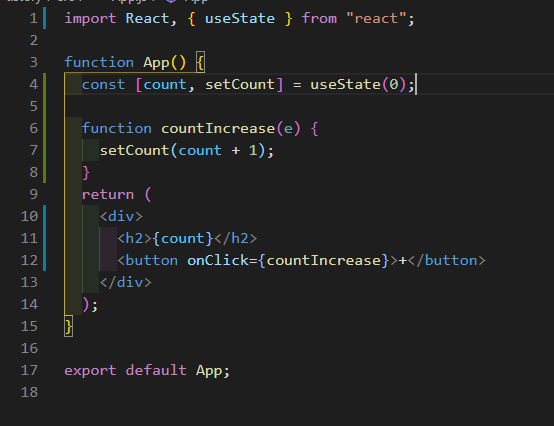Click line number 12 in the gutter
Screen dimensions: 554x426
pos(29,260)
